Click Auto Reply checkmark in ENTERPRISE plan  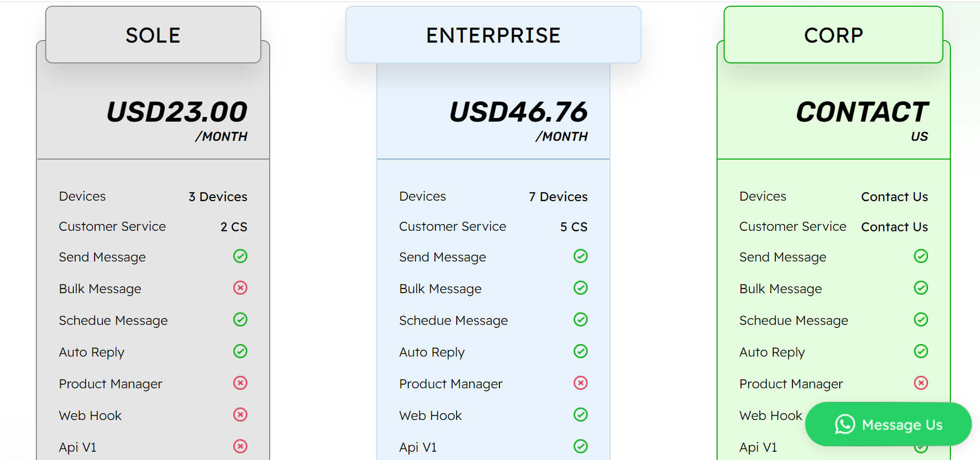[x=580, y=351]
